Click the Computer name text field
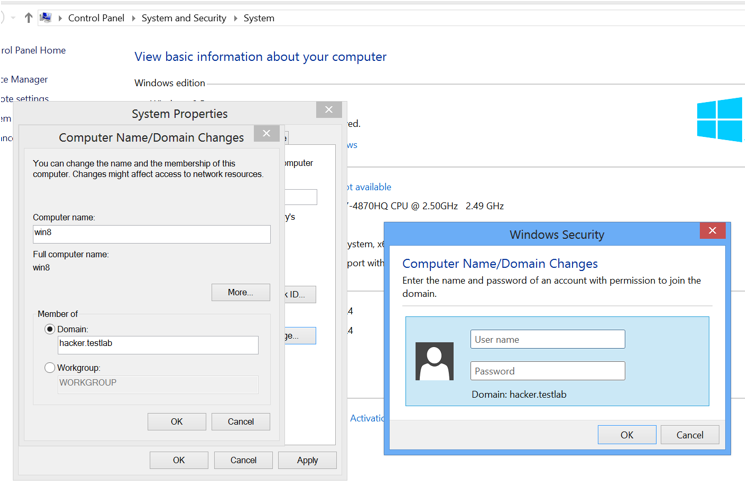 coord(152,234)
